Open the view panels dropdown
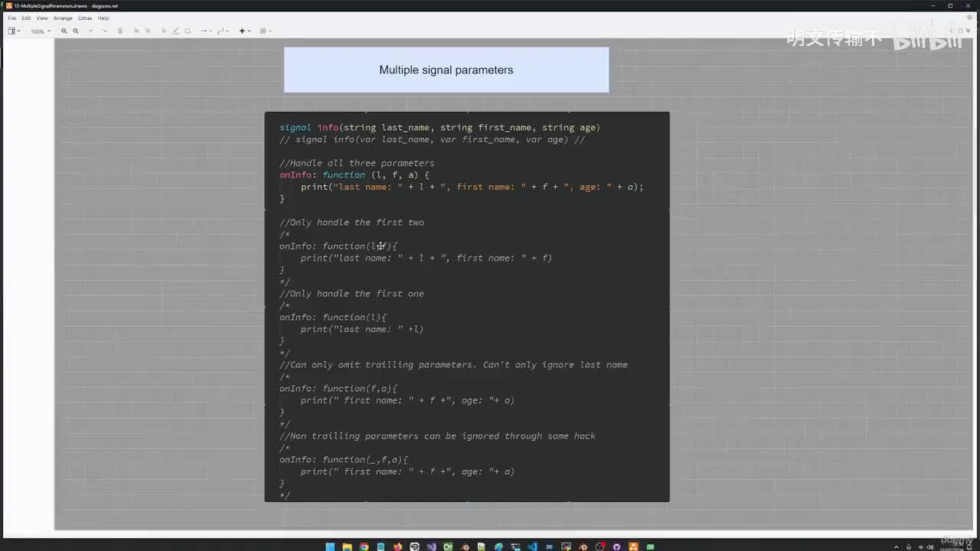The height and width of the screenshot is (551, 980). pos(14,31)
